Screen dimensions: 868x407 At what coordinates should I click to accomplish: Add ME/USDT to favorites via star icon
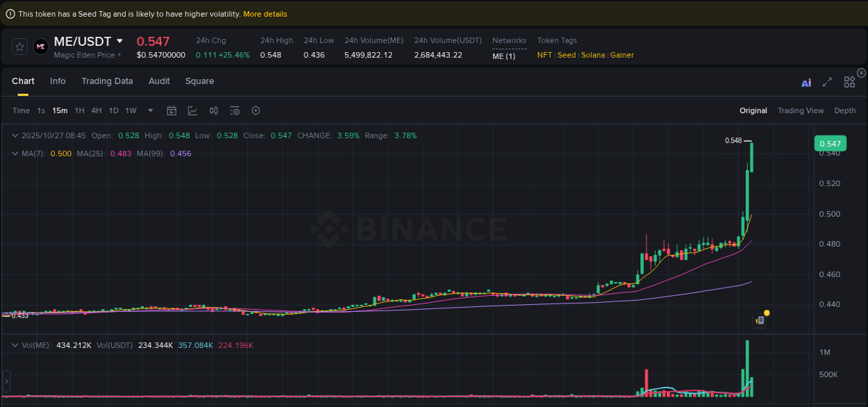tap(19, 47)
